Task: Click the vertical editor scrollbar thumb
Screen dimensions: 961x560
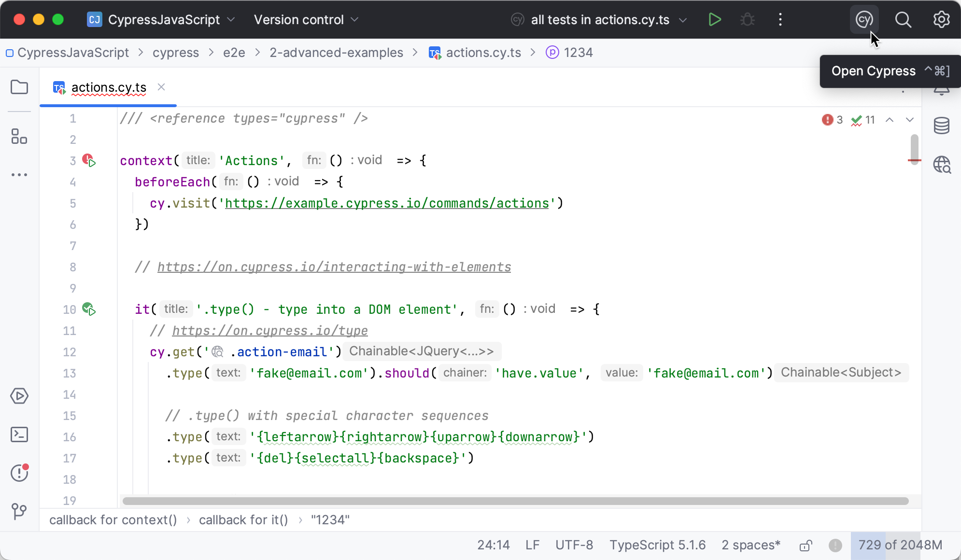Action: [x=914, y=149]
